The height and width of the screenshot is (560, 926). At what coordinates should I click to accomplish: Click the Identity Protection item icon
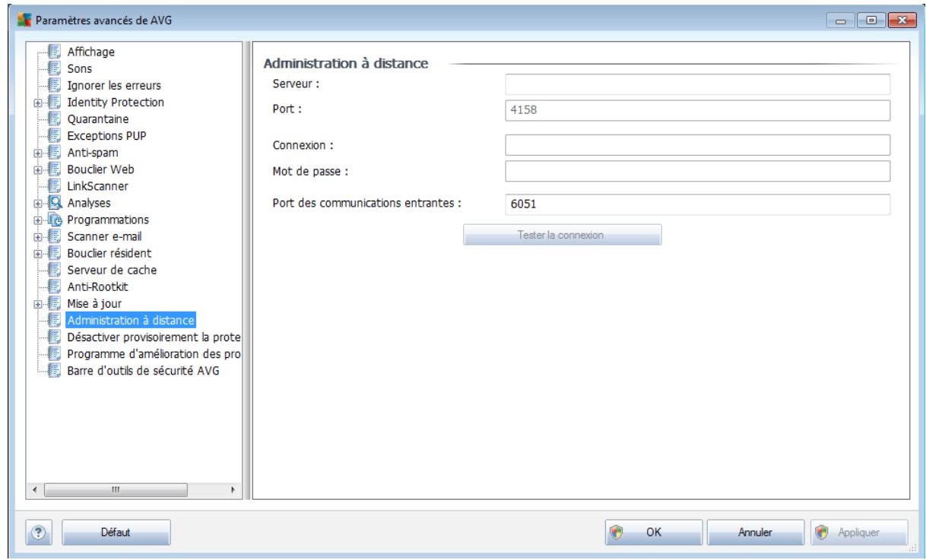pos(53,103)
